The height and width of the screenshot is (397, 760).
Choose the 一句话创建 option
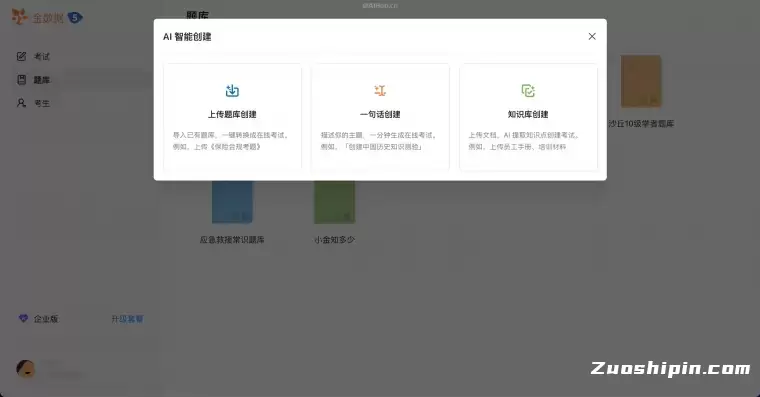pyautogui.click(x=380, y=117)
